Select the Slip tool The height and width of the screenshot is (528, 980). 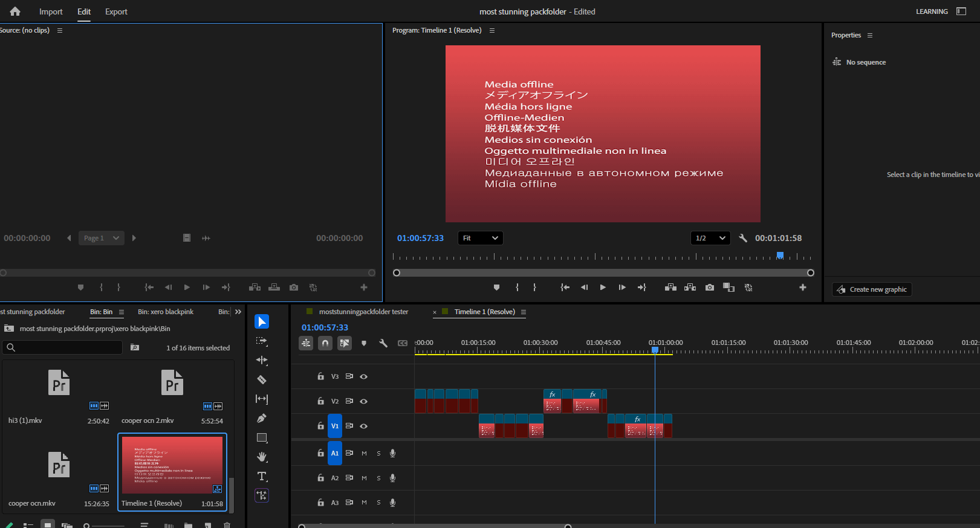pos(262,399)
